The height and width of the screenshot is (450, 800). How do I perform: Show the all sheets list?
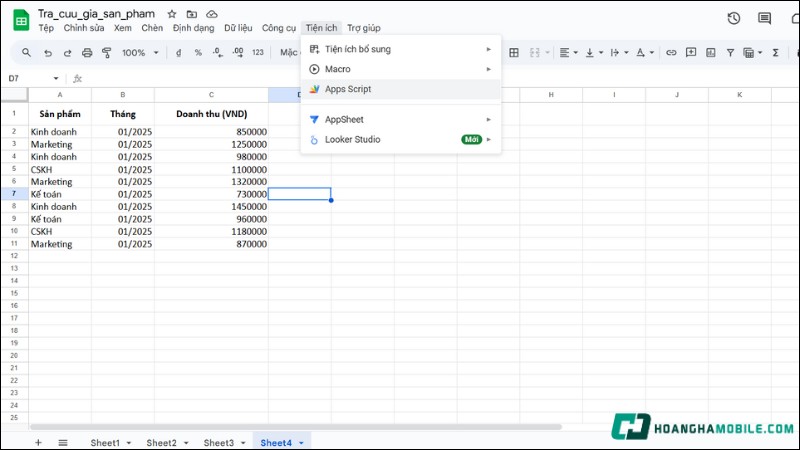click(x=63, y=442)
